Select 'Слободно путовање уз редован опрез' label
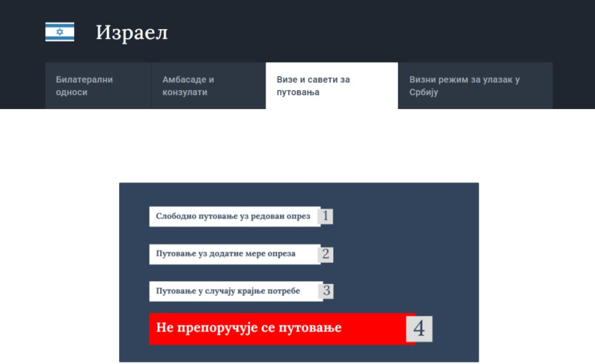The image size is (595, 364). [233, 216]
